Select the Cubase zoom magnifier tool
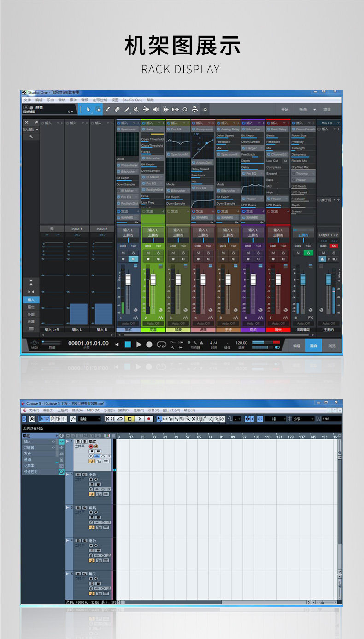This screenshot has width=364, height=639. pos(188,419)
